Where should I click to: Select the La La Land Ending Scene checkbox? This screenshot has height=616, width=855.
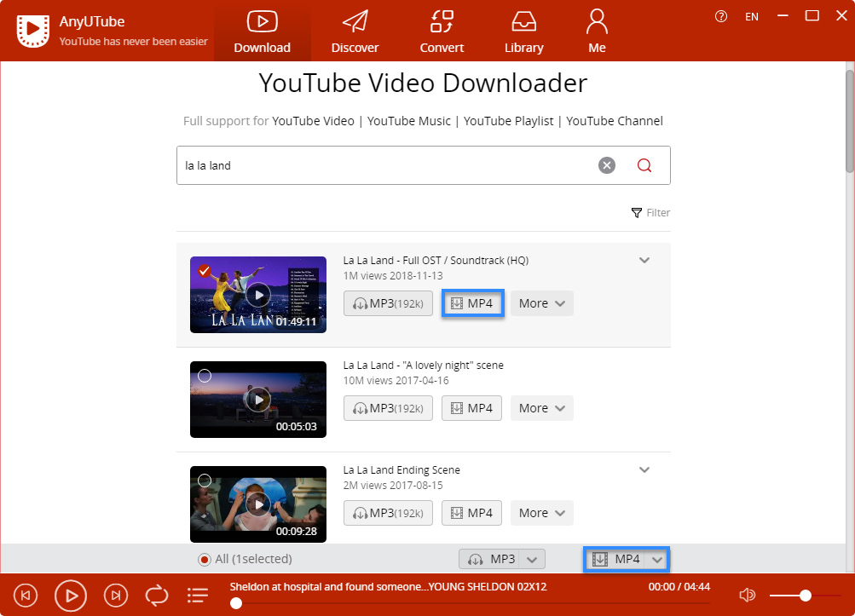pos(205,481)
